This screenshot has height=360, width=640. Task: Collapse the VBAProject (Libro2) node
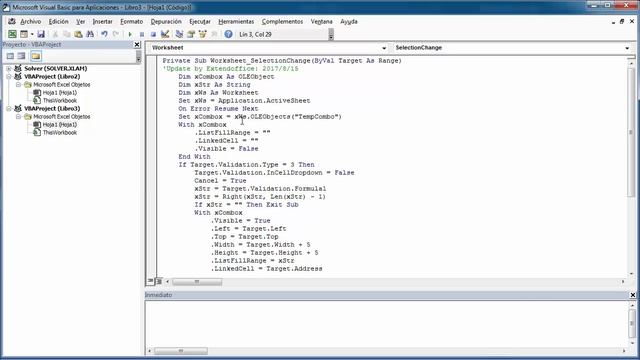(x=9, y=77)
